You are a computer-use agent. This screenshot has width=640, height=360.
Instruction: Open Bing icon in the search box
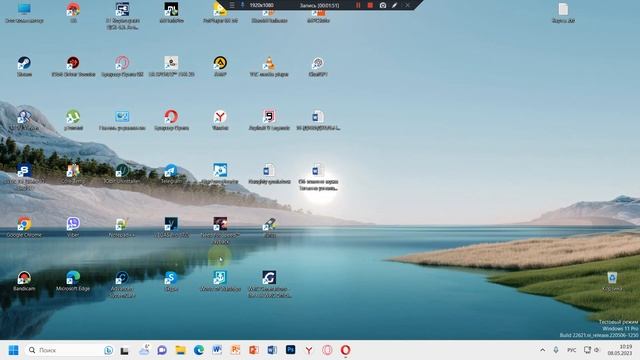click(x=108, y=350)
